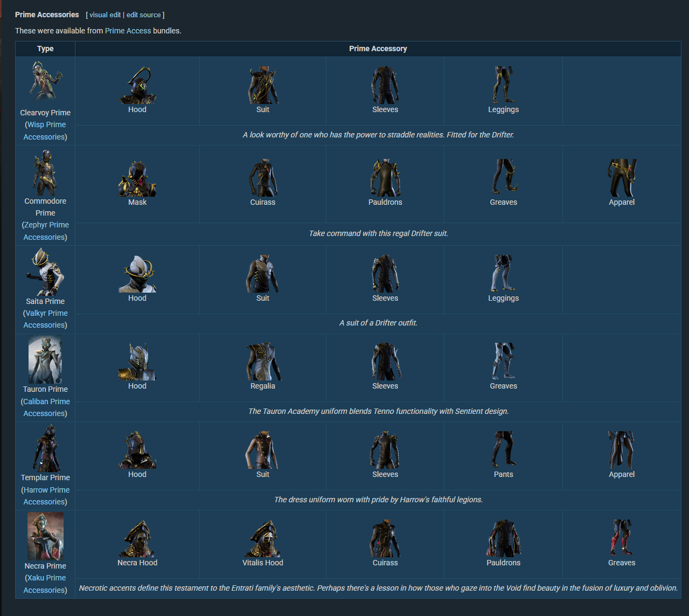The image size is (689, 616).
Task: Open Xaku Prime Accessories link
Action: pyautogui.click(x=45, y=584)
